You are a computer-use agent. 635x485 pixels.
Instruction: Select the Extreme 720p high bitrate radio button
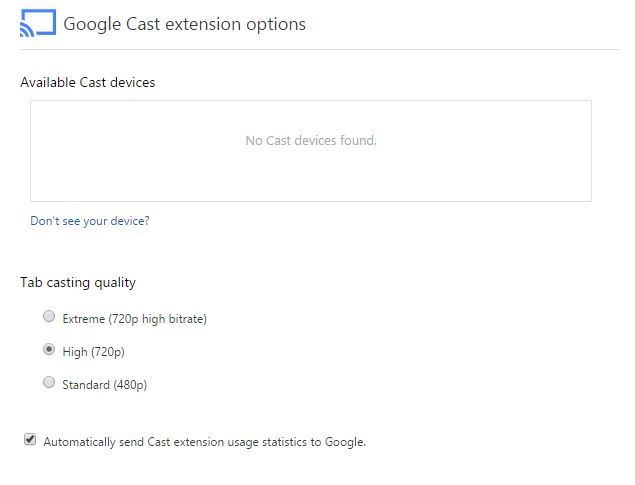coord(49,316)
